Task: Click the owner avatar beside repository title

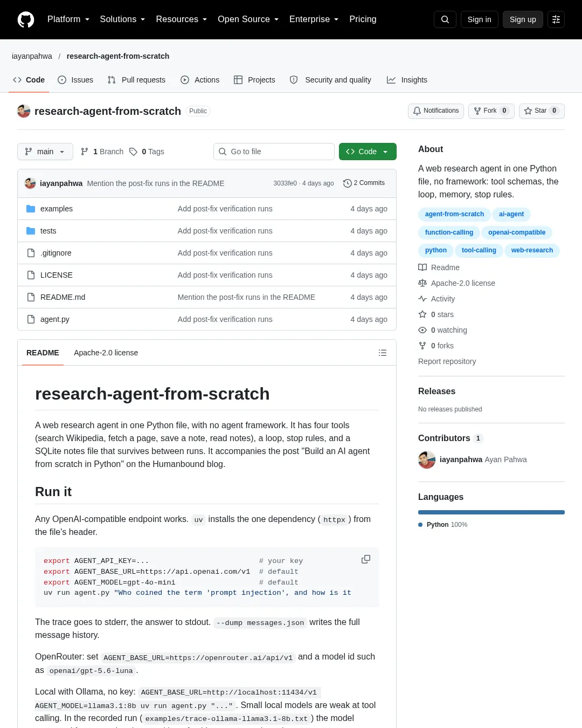Action: pyautogui.click(x=24, y=111)
